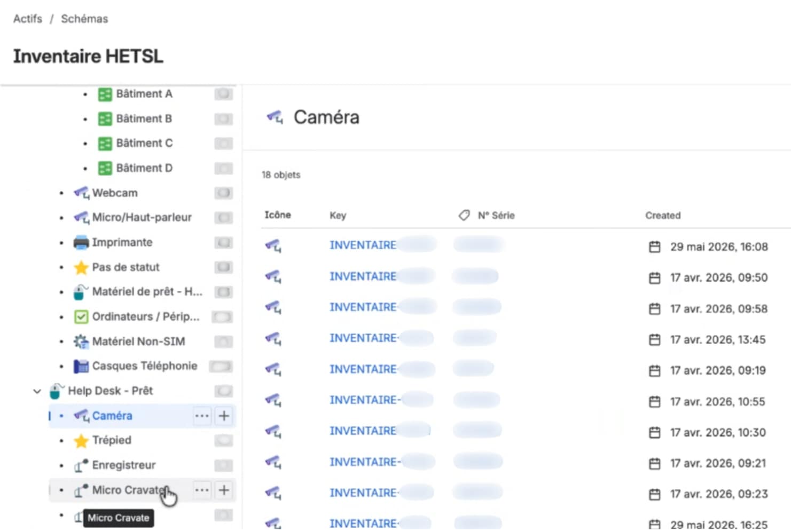Select Bâtiment B in the tree
The width and height of the screenshot is (791, 532).
(x=144, y=118)
